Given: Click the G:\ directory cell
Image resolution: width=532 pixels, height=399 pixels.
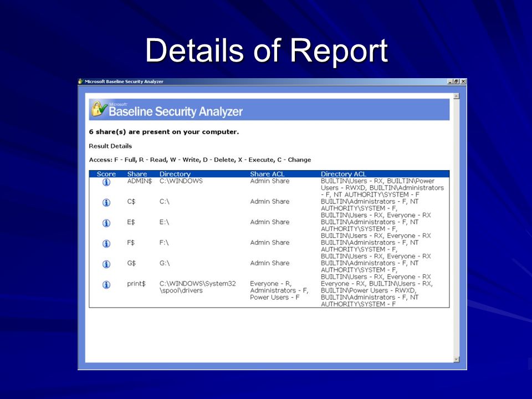Looking at the screenshot, I should tap(165, 263).
